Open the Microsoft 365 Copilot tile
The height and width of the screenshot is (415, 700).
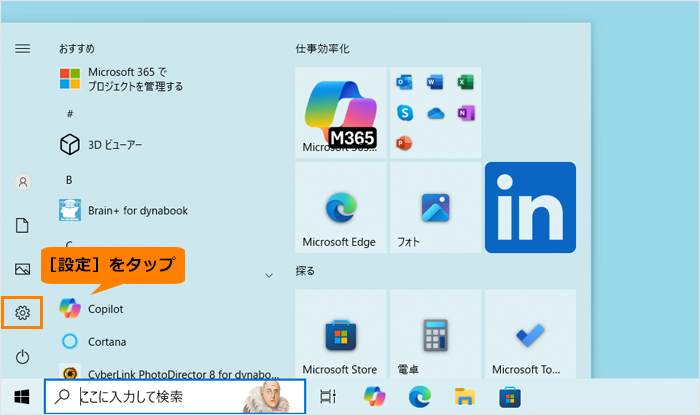[341, 112]
